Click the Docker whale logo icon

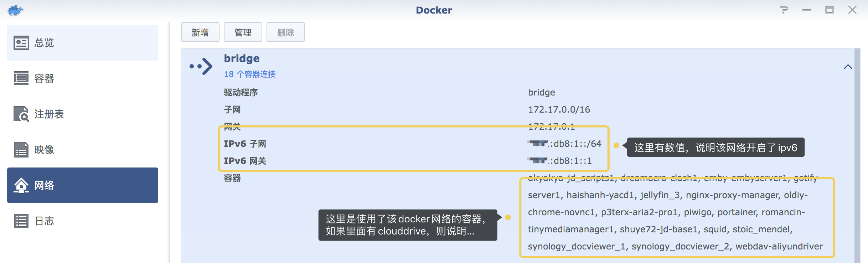tap(15, 10)
